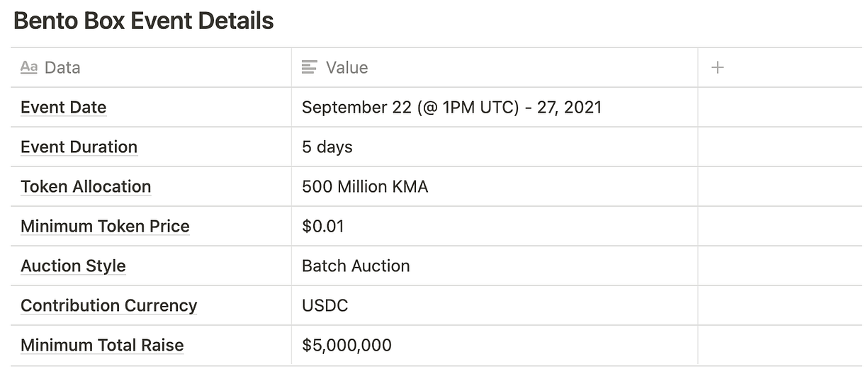
Task: Open the Value column header menu
Action: 346,67
